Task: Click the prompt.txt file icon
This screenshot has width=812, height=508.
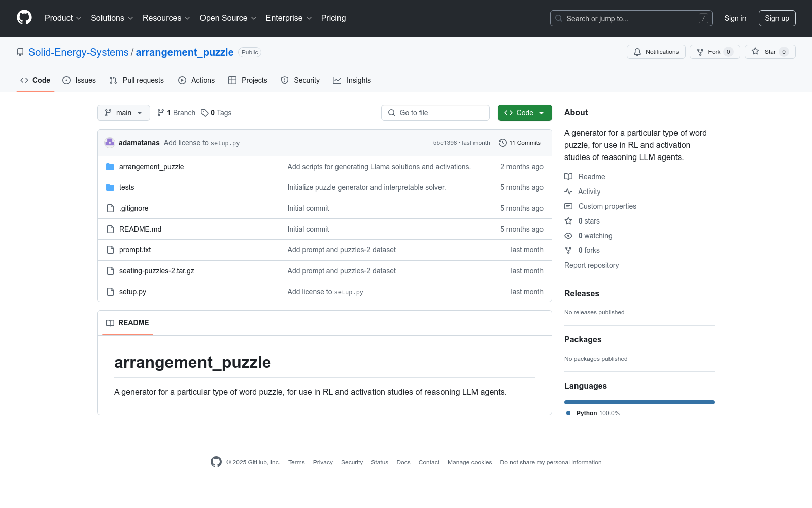Action: (x=110, y=250)
